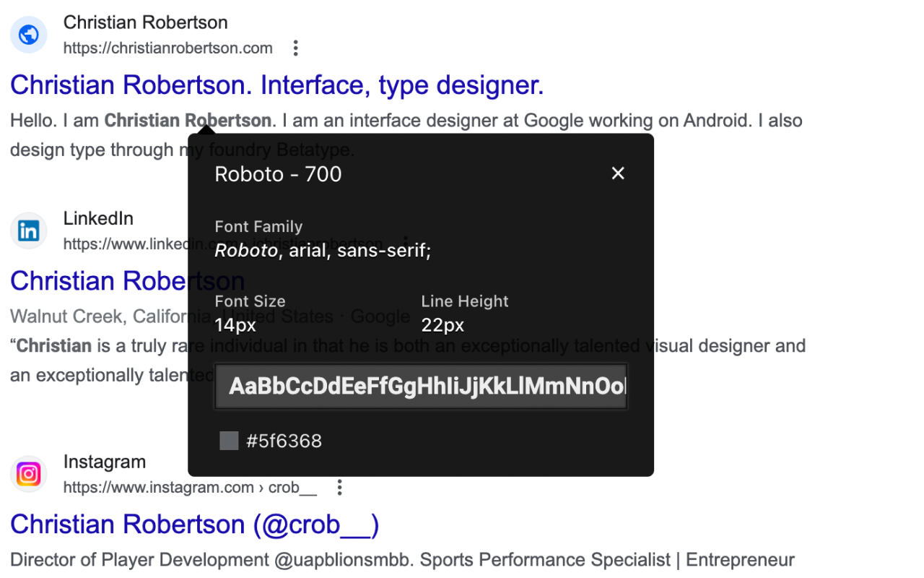The width and height of the screenshot is (924, 578).
Task: Click the Instagram favicon icon
Action: coord(29,474)
